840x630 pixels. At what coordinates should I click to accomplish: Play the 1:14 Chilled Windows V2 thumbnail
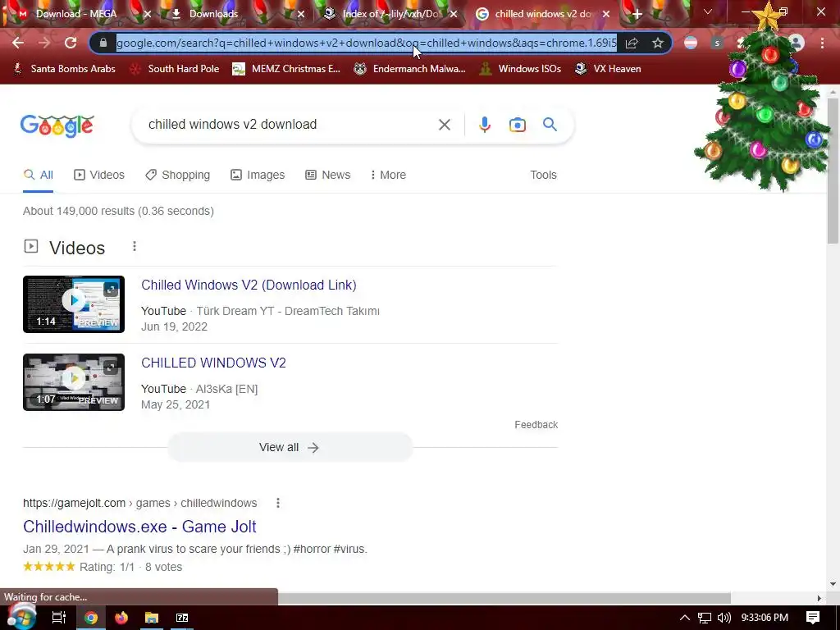tap(74, 304)
